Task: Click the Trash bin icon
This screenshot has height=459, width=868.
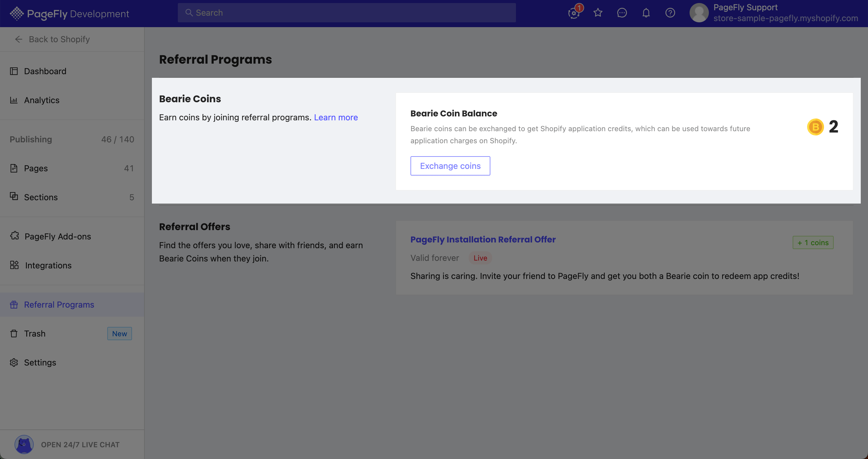Action: pos(14,334)
